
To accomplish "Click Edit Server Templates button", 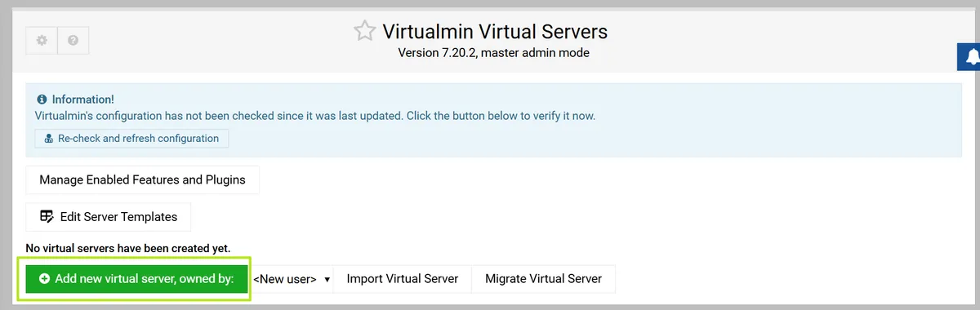I will pyautogui.click(x=108, y=217).
